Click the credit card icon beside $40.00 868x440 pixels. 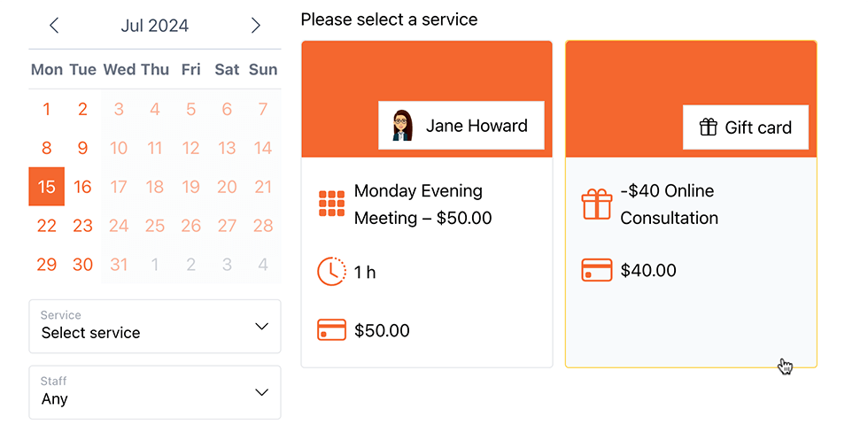597,270
